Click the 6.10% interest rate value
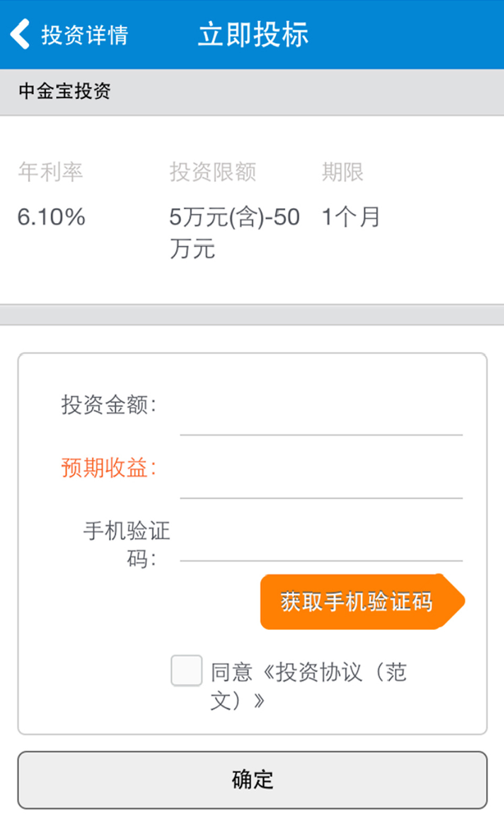 [x=51, y=217]
